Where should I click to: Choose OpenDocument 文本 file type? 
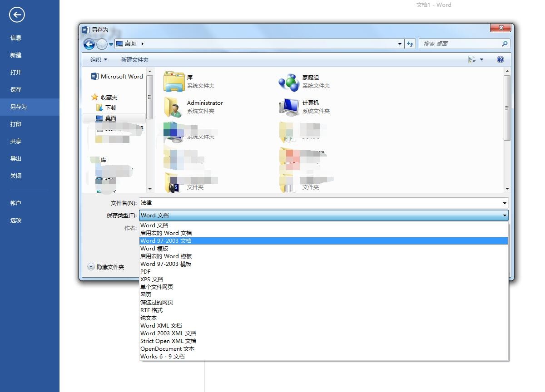point(323,348)
